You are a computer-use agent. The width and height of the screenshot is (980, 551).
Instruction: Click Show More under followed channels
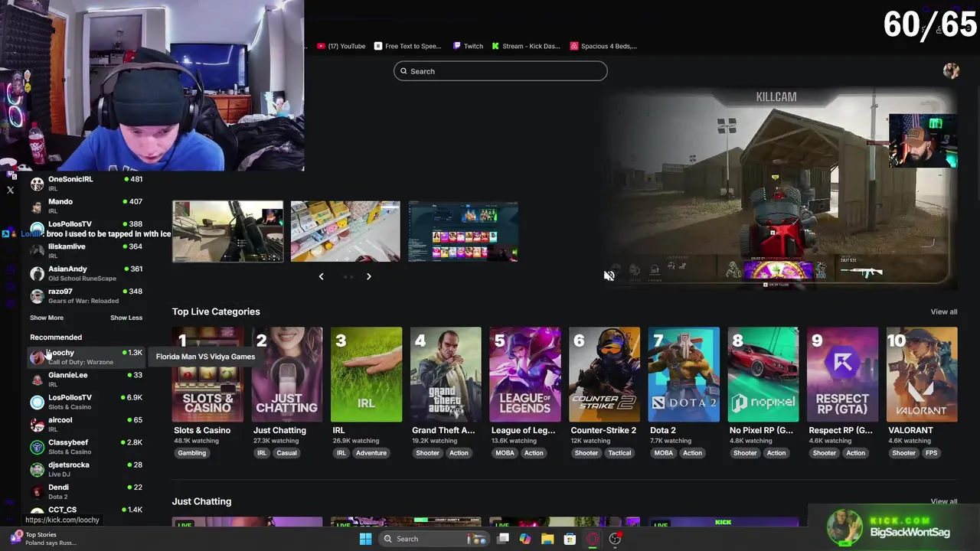pos(47,318)
